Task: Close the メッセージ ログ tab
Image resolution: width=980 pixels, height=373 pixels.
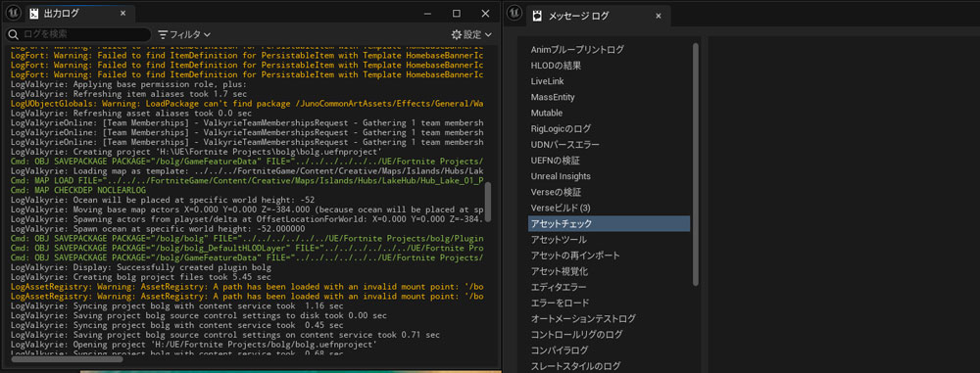Action: (x=659, y=16)
